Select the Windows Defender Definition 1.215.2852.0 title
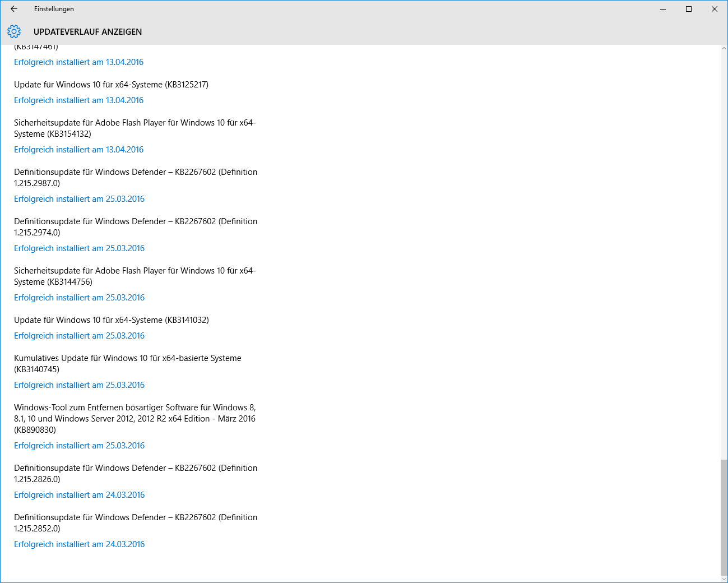The image size is (728, 583). [136, 523]
